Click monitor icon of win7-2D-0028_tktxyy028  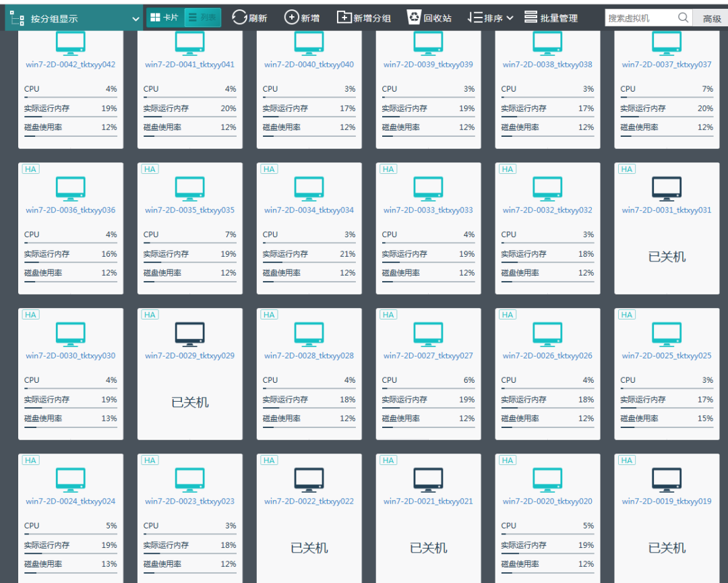pyautogui.click(x=309, y=334)
